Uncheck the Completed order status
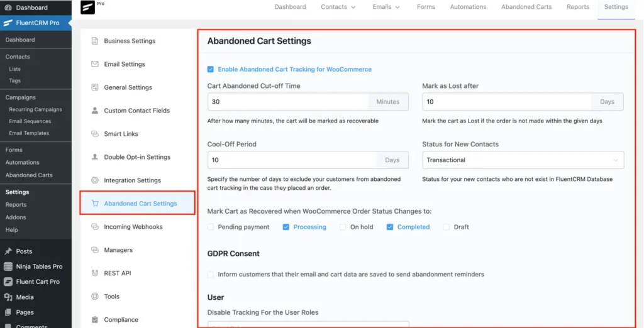This screenshot has width=644, height=328. pyautogui.click(x=390, y=227)
